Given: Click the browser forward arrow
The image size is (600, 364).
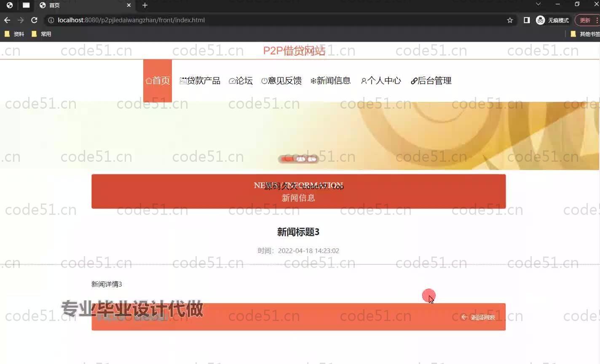Looking at the screenshot, I should 21,20.
